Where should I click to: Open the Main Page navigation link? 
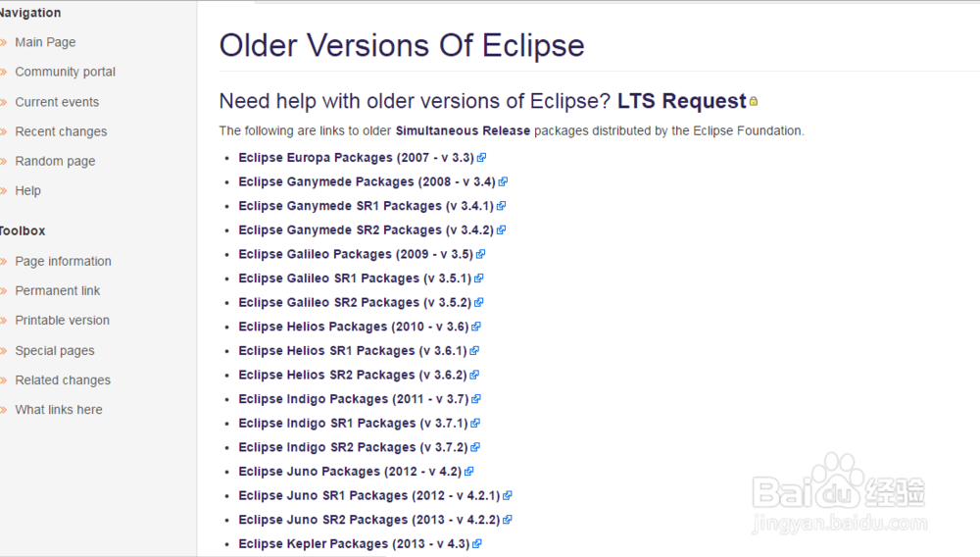pyautogui.click(x=45, y=42)
